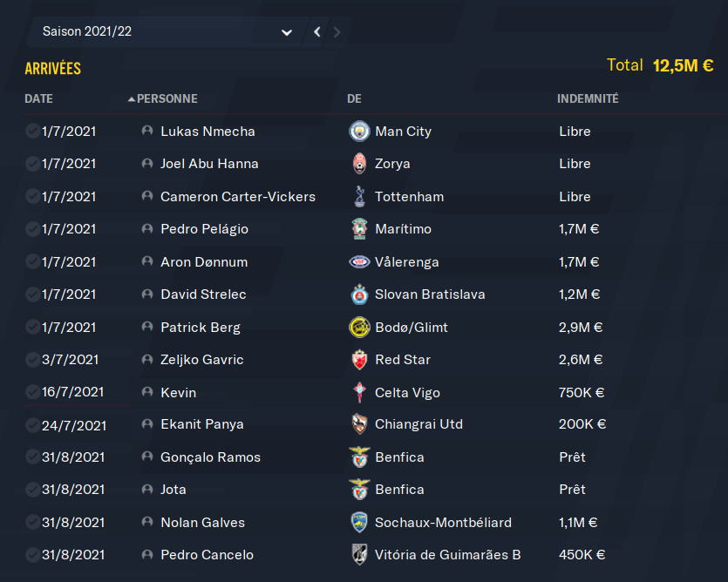The height and width of the screenshot is (582, 728).
Task: Select the Patrick Berg transfer fee 2,9M €
Action: click(x=581, y=328)
